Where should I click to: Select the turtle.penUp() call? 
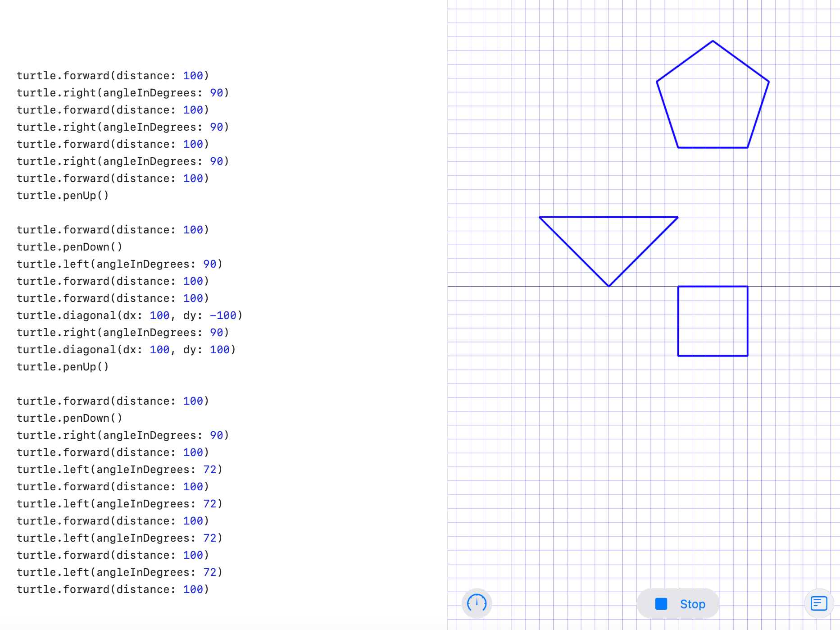(x=63, y=196)
